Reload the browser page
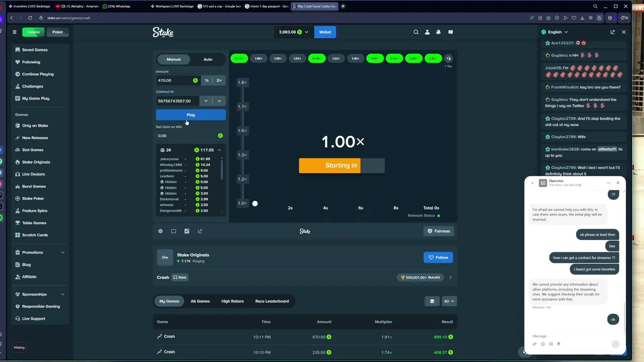 30,18
